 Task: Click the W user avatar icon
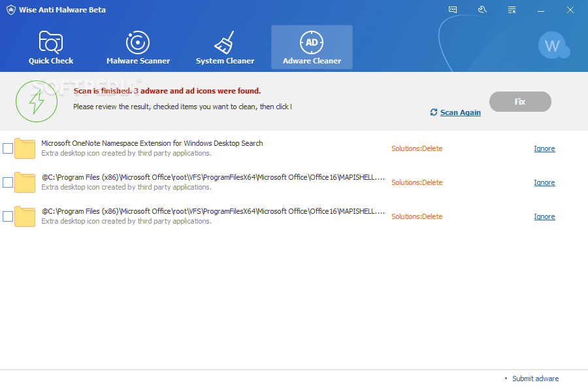tap(553, 46)
